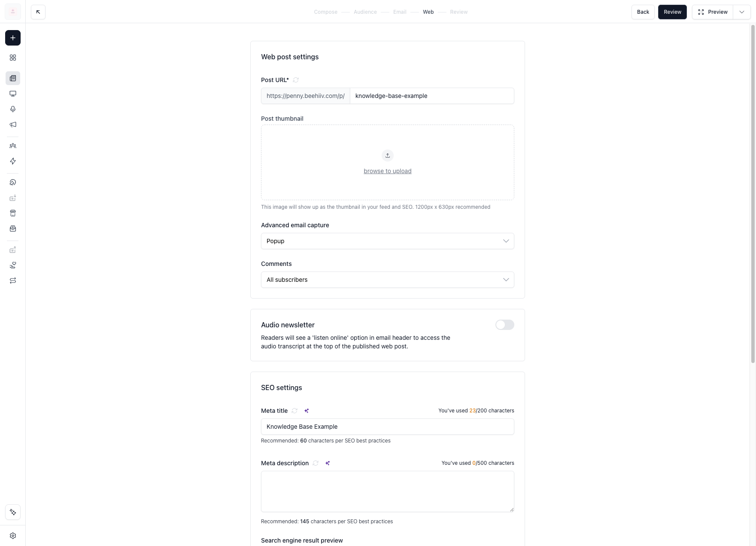Open the money-with-down-arrow icon in sidebar

click(13, 198)
